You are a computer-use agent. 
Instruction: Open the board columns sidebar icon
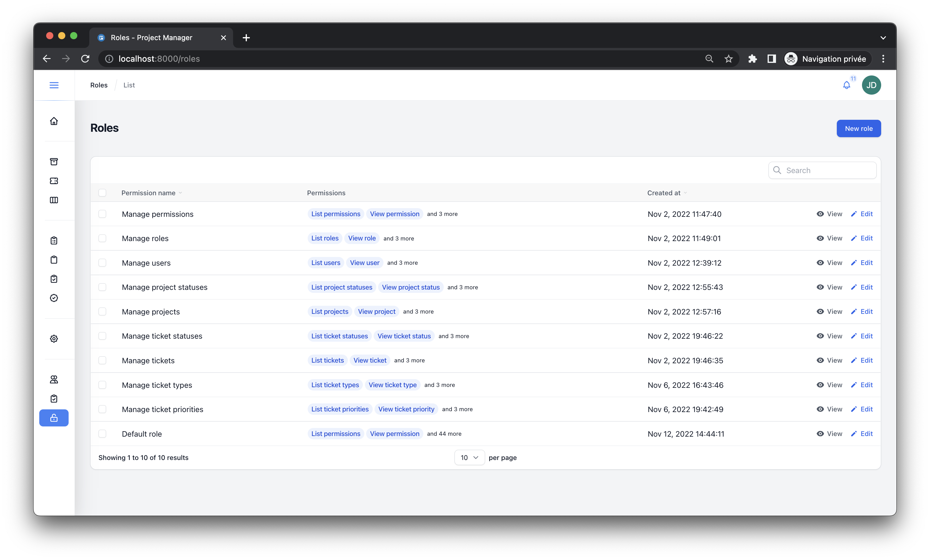(x=54, y=200)
